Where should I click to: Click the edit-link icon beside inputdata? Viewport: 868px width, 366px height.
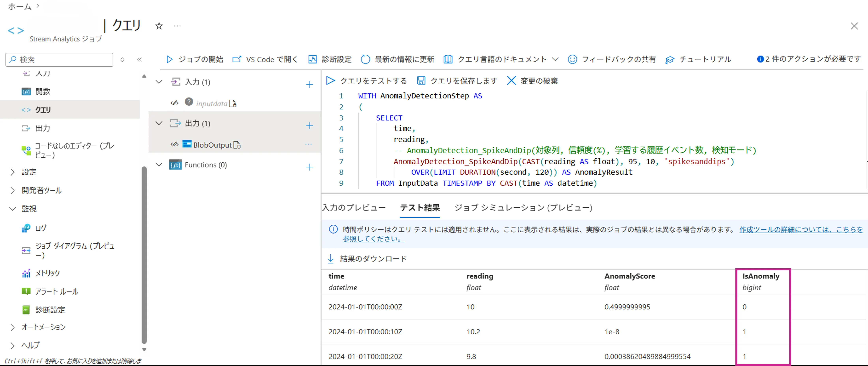click(x=174, y=103)
